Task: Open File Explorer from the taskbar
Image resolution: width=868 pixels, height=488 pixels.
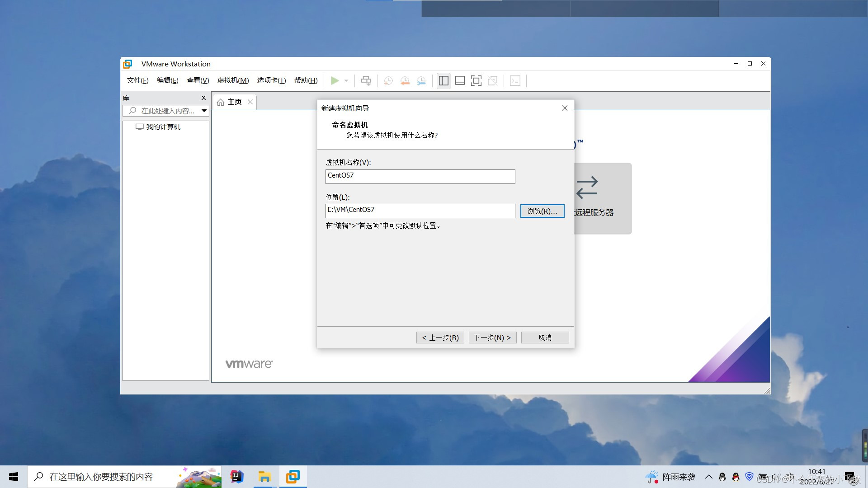Action: pyautogui.click(x=264, y=477)
